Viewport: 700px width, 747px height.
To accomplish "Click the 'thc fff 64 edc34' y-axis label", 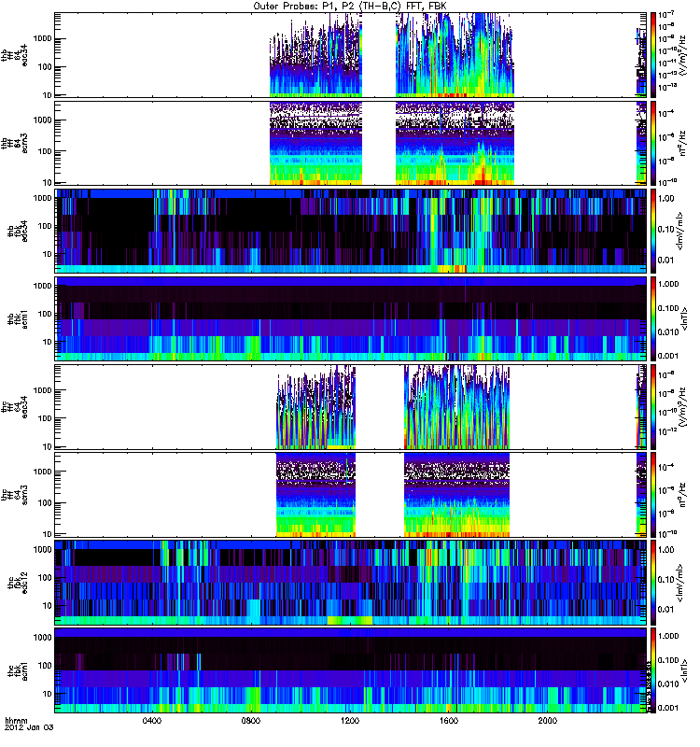I will tap(14, 407).
